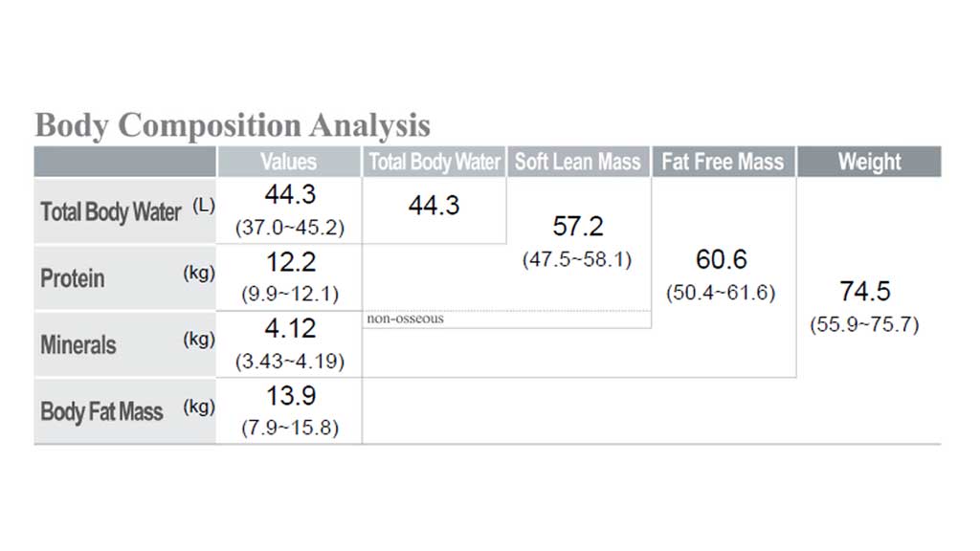The image size is (980, 551).
Task: Click the Fat Free Mass column header
Action: tap(723, 162)
